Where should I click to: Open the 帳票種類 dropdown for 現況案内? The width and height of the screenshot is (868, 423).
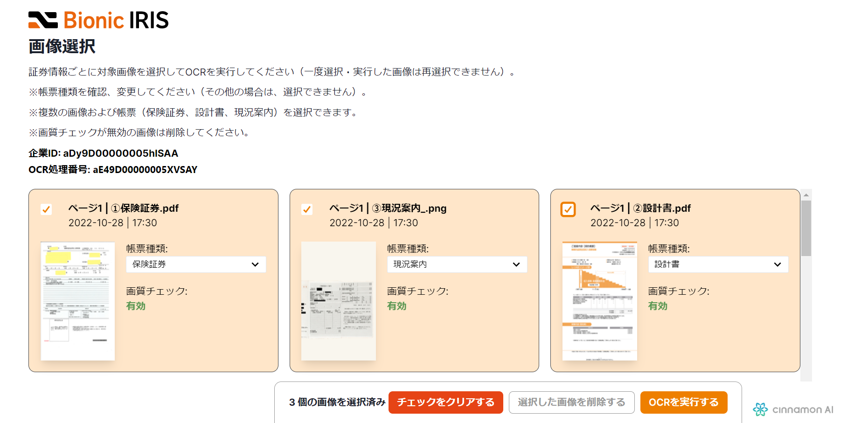click(x=457, y=264)
